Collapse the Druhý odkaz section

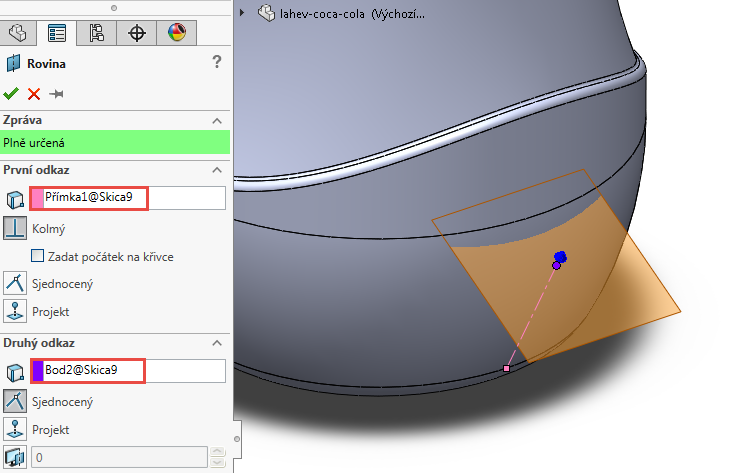[x=217, y=343]
